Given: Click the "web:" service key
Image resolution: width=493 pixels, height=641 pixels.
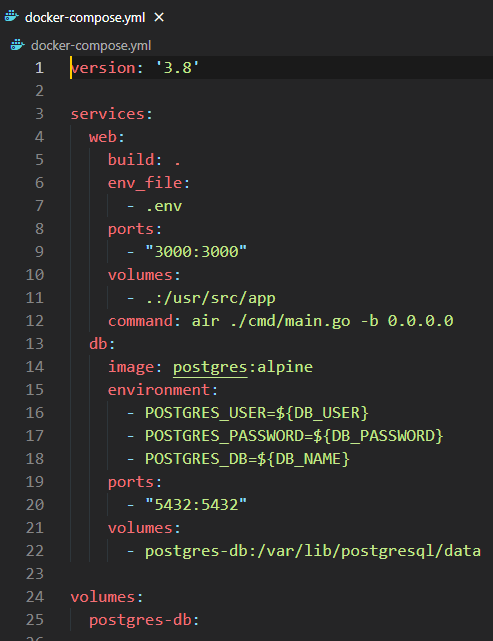Looking at the screenshot, I should pos(107,137).
